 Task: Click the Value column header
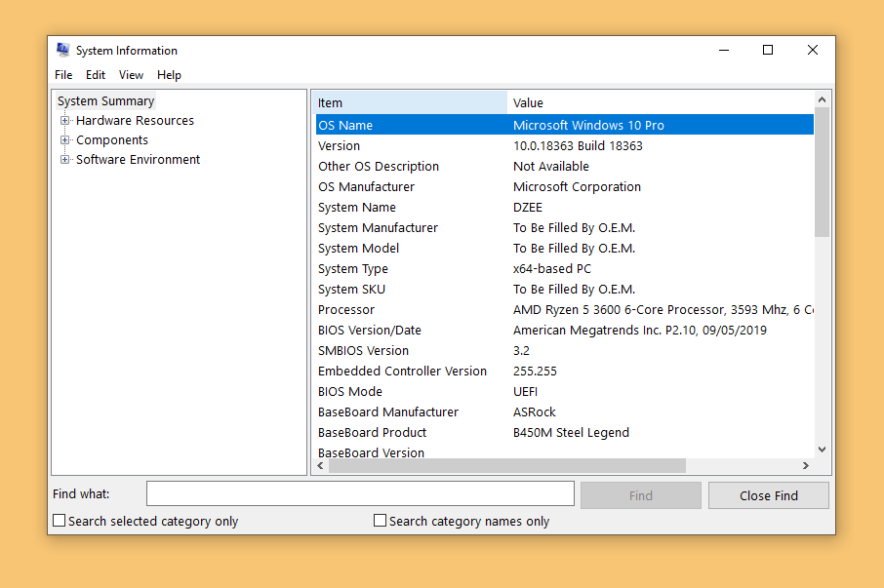click(661, 103)
